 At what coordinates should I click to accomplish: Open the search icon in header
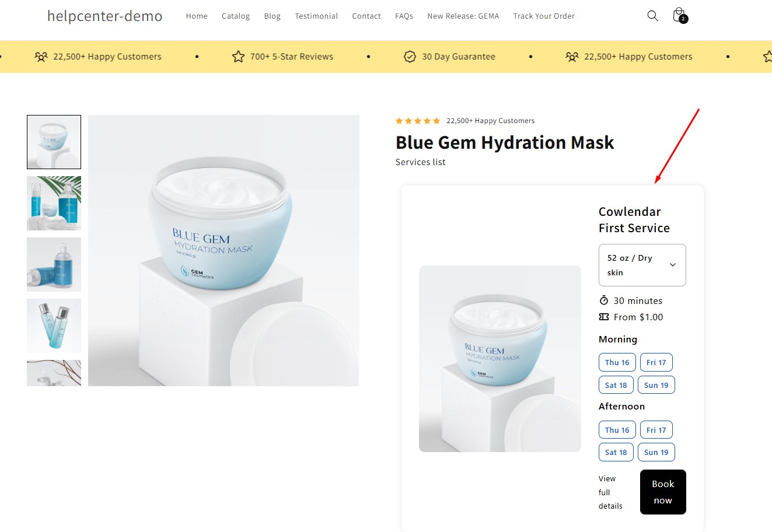(x=652, y=16)
